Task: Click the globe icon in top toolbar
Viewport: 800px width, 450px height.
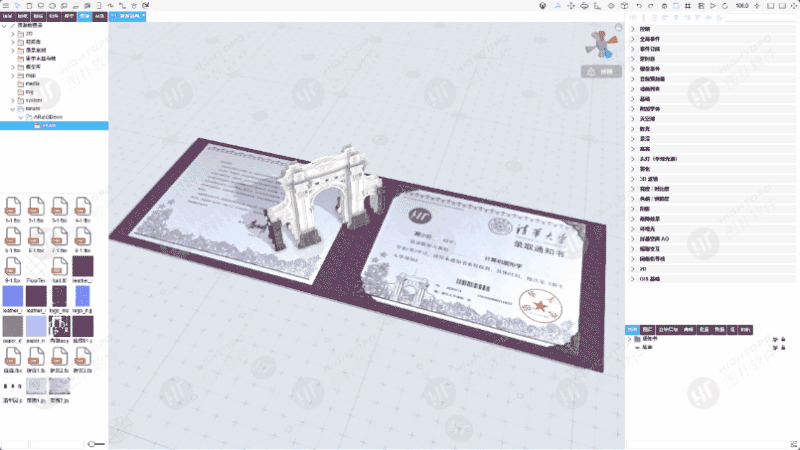Action: (542, 6)
